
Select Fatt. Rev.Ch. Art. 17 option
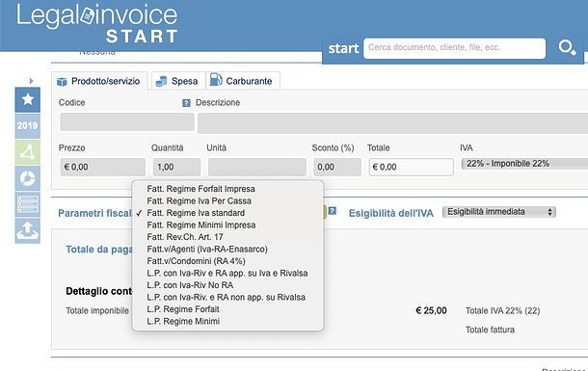[227, 237]
